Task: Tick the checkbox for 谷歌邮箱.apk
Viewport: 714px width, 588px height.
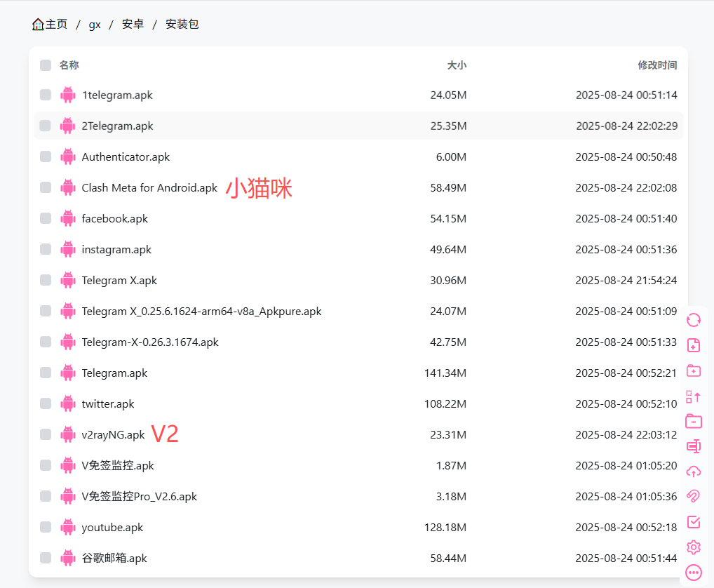Action: click(46, 559)
